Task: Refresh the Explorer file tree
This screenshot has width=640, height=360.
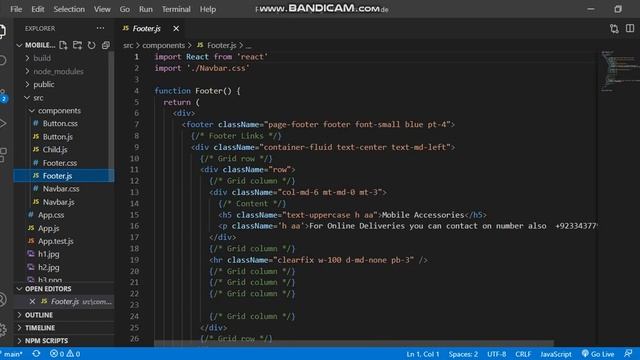Action: pyautogui.click(x=91, y=45)
